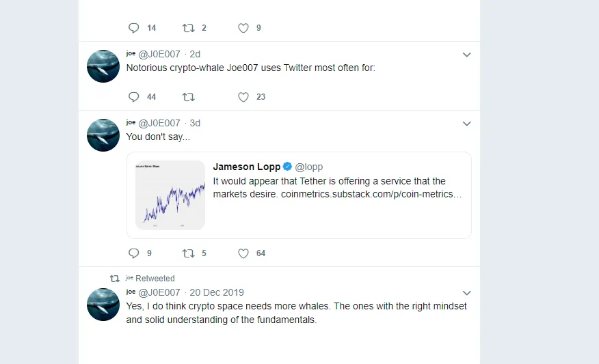Open the whale avatar on the retweeted post
599x364 pixels.
point(103,305)
